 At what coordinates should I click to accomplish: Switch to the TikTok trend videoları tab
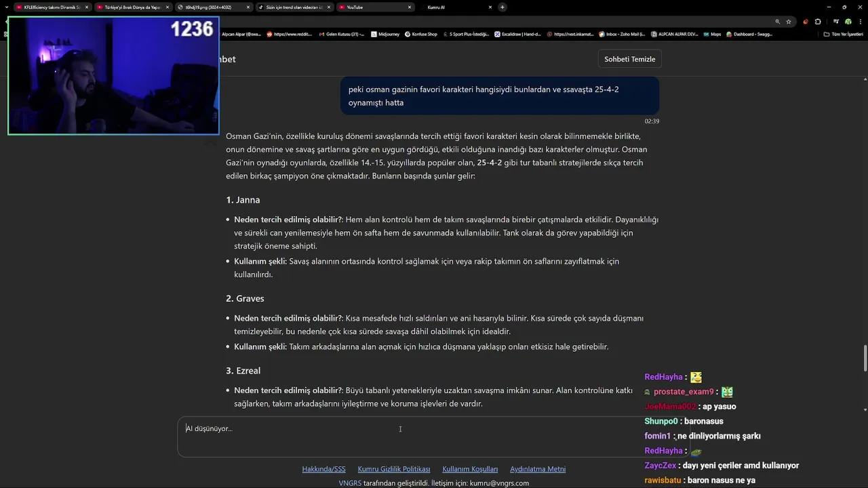[294, 7]
